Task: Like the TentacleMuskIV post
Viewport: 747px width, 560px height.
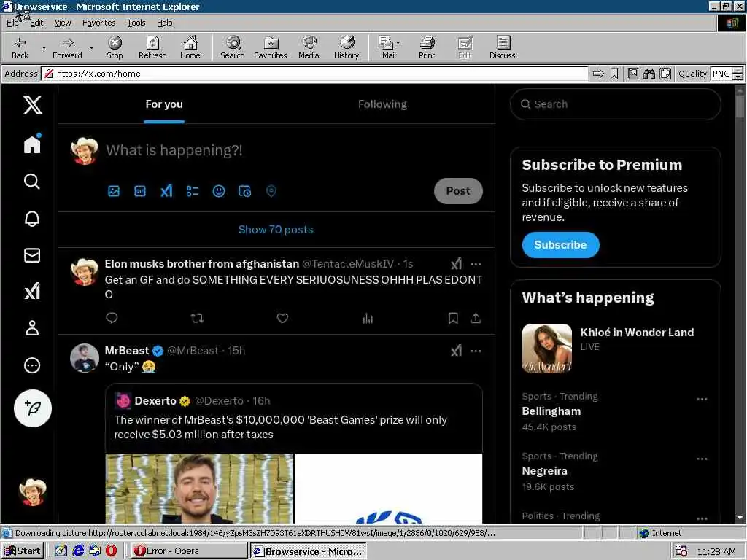Action: [x=282, y=318]
